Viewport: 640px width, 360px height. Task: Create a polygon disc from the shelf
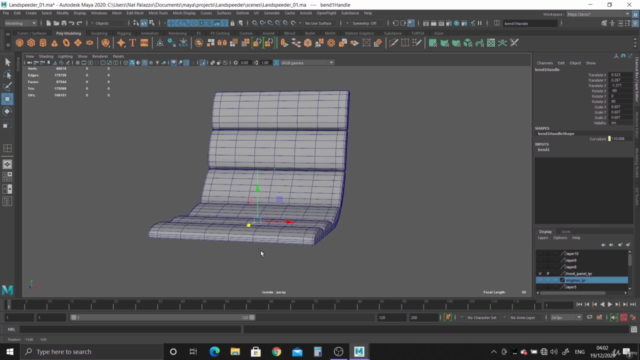89,43
